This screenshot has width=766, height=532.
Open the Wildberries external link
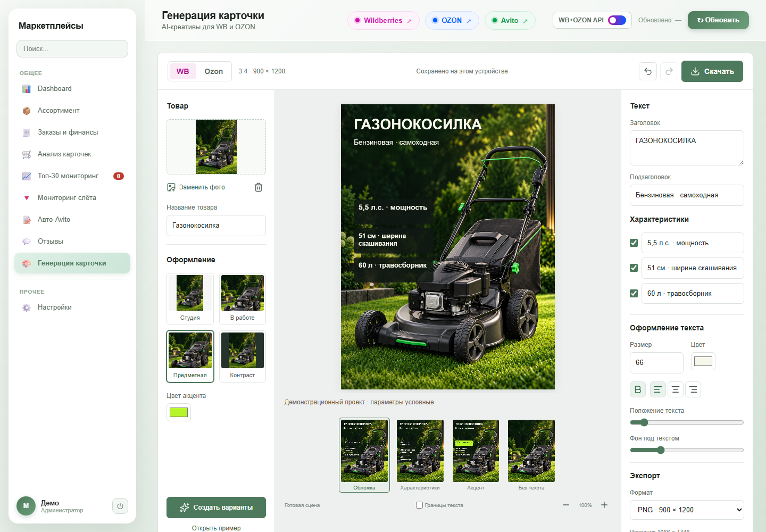[x=384, y=21]
